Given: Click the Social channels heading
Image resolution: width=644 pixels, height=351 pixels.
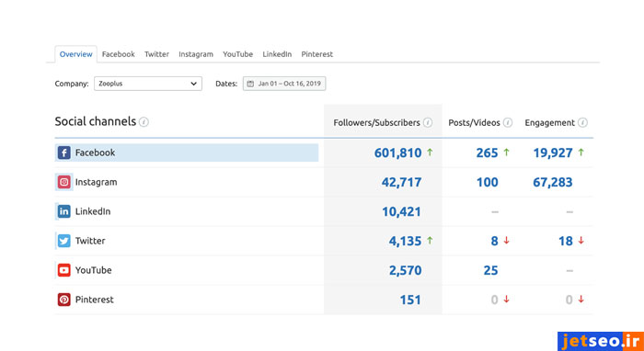Looking at the screenshot, I should click(96, 121).
